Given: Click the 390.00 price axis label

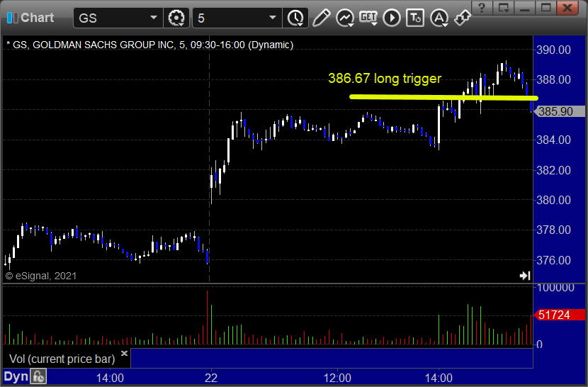Looking at the screenshot, I should pos(553,50).
